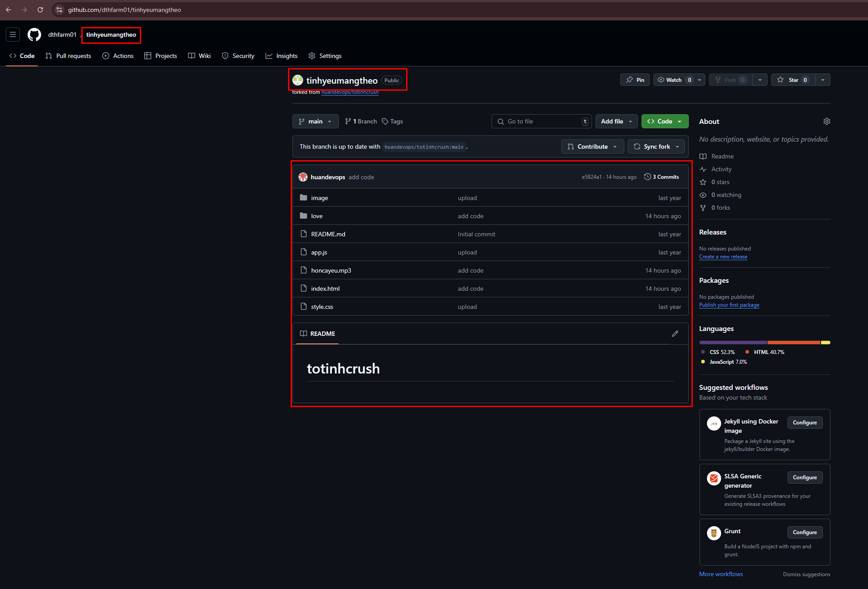Image resolution: width=868 pixels, height=589 pixels.
Task: Click the Jekyll workflow logo
Action: click(714, 423)
